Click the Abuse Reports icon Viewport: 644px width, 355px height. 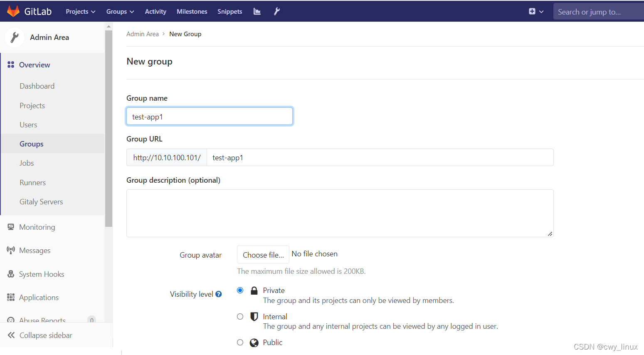[x=11, y=320]
